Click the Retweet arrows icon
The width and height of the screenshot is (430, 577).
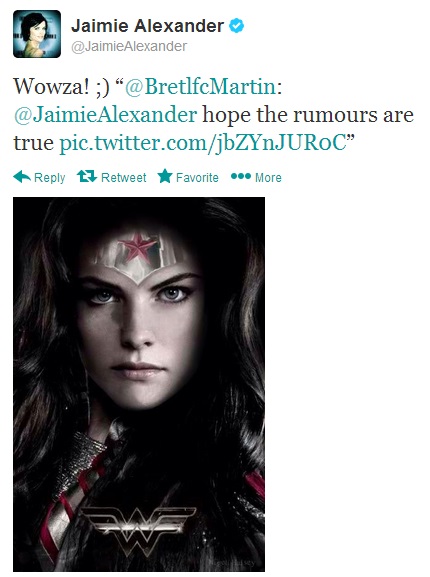click(87, 177)
